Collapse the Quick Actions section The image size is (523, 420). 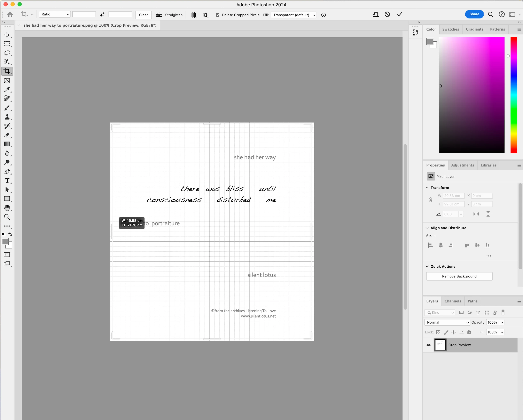pos(427,266)
